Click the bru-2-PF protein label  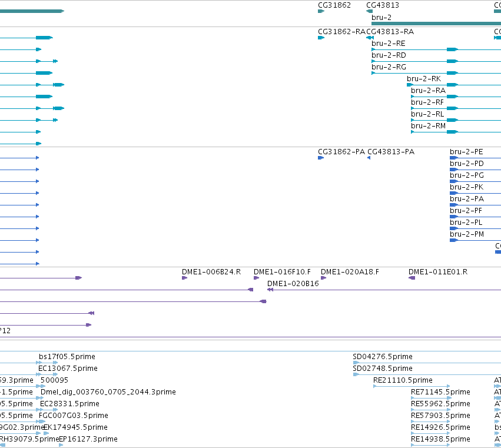click(466, 211)
